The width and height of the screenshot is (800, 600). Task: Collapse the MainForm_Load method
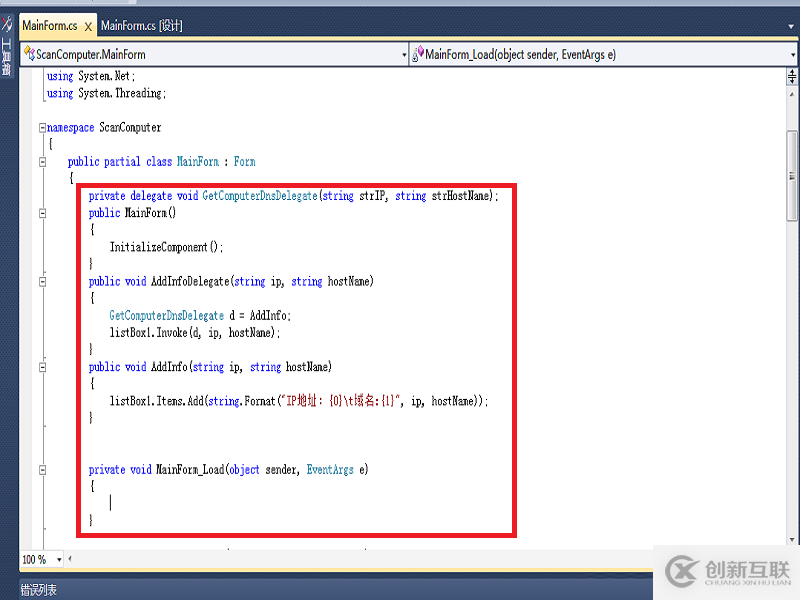(42, 470)
